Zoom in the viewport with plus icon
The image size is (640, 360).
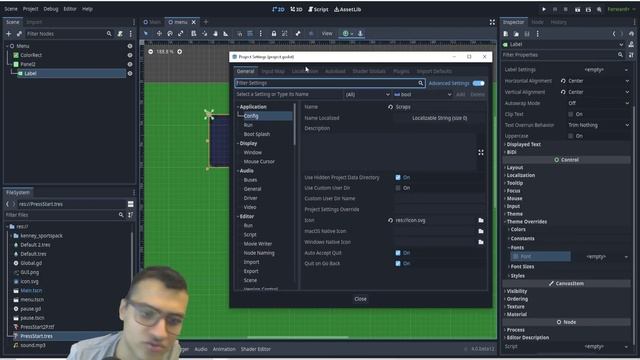(x=180, y=52)
